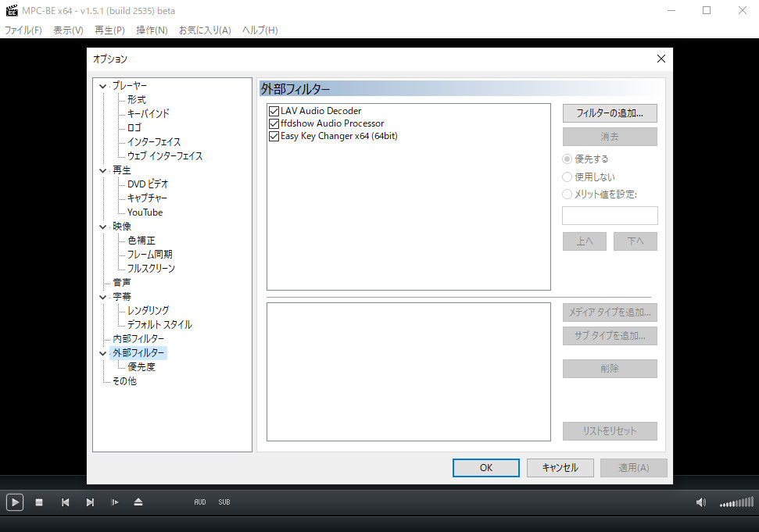759x532 pixels.
Task: Click the 適用(A) button
Action: (634, 468)
